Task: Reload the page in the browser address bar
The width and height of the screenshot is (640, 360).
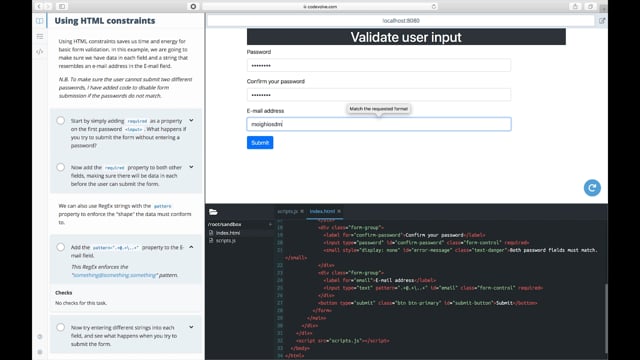Action: coord(433,7)
